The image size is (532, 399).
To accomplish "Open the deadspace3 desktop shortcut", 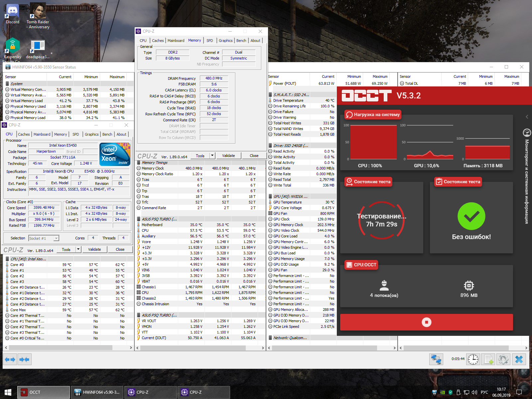I will click(x=38, y=49).
